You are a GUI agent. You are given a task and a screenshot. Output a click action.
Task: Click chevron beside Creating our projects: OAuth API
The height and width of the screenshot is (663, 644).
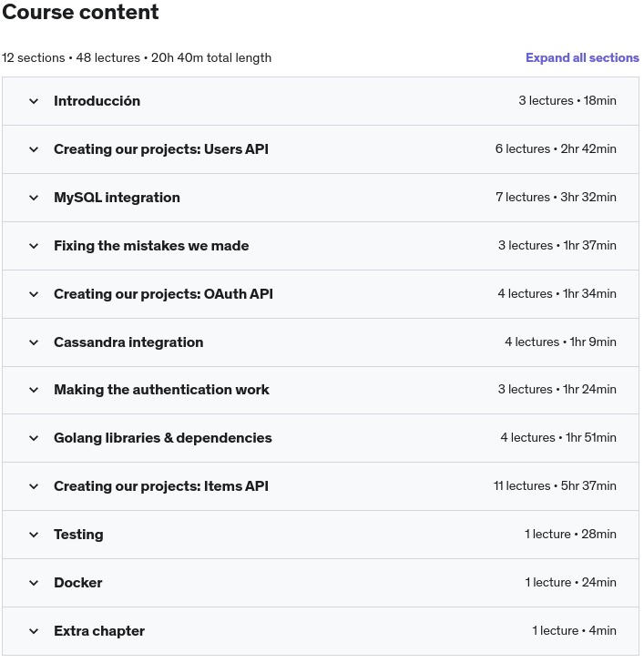coord(34,294)
